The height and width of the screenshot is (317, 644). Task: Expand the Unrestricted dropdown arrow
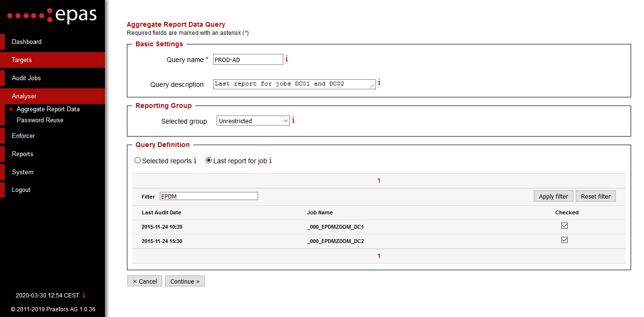coord(285,120)
